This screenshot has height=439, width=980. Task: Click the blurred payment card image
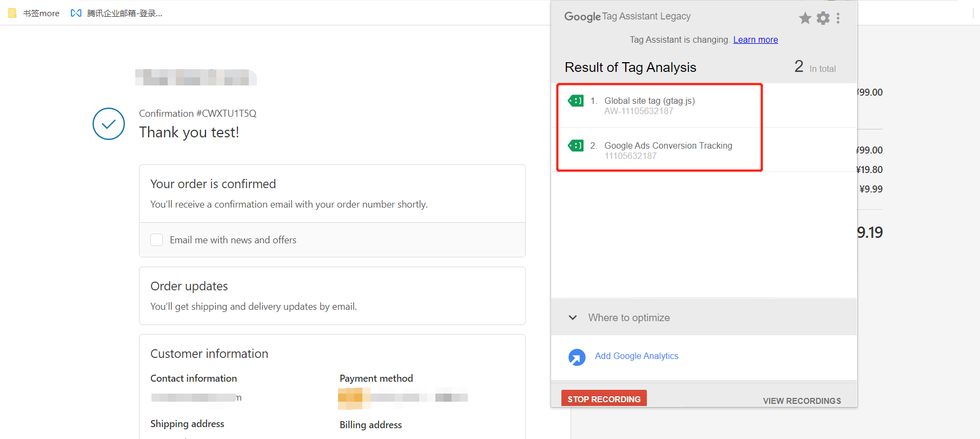pos(354,398)
